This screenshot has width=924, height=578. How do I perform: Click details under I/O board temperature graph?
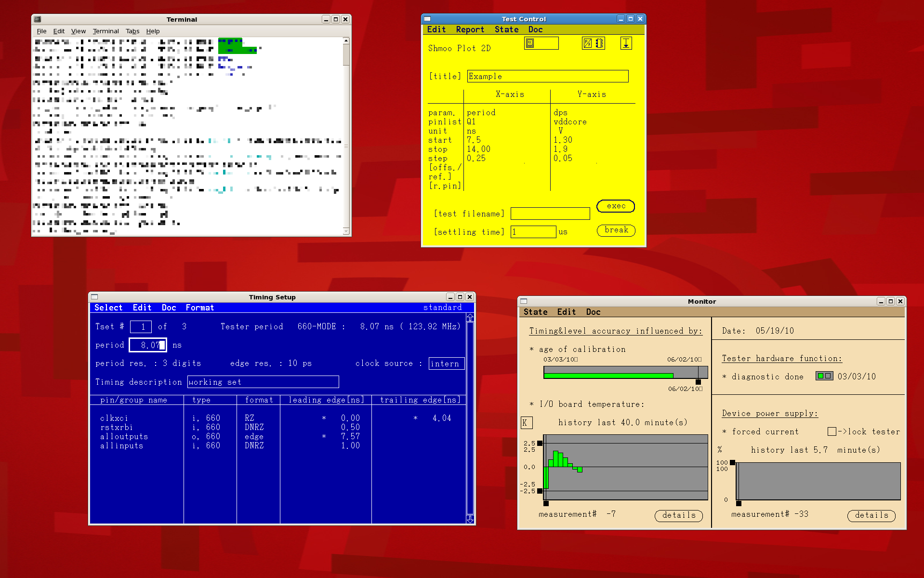click(x=678, y=515)
